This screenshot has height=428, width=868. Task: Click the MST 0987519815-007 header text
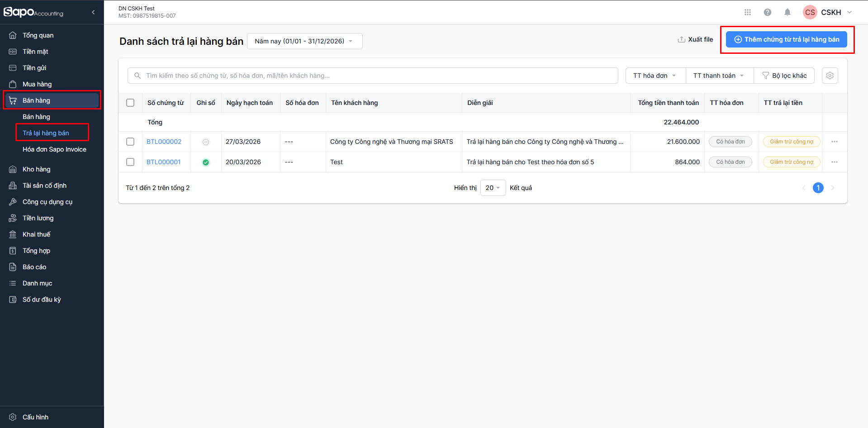[x=147, y=16]
